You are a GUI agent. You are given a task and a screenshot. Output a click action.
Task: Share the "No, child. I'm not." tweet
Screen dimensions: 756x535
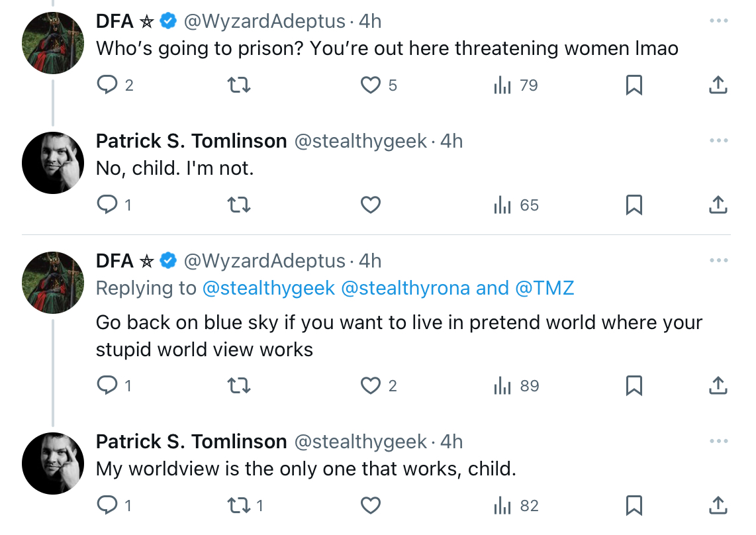tap(718, 205)
